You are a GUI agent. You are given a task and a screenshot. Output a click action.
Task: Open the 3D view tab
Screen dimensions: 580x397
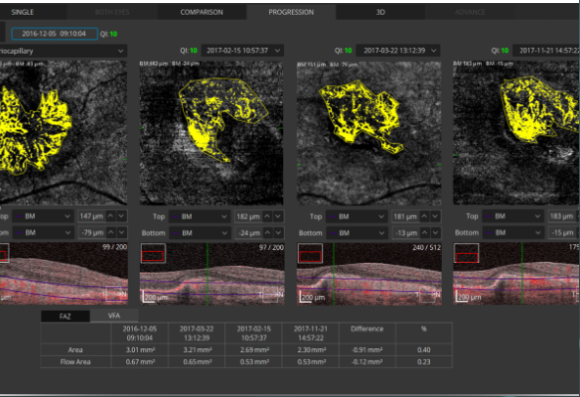pyautogui.click(x=380, y=12)
